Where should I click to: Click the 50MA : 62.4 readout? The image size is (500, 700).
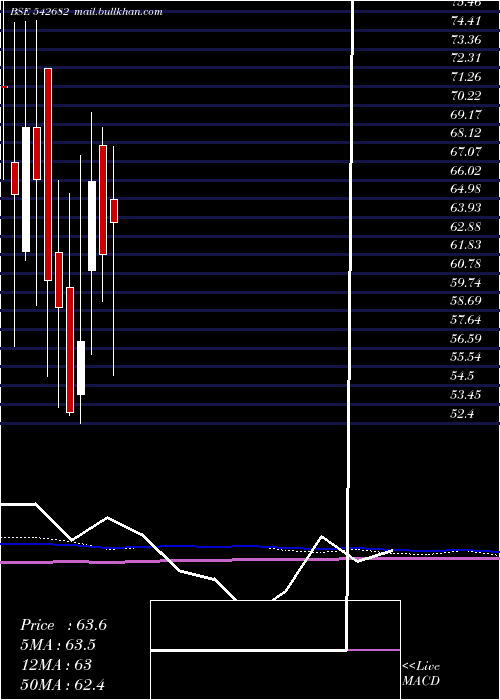(x=62, y=684)
